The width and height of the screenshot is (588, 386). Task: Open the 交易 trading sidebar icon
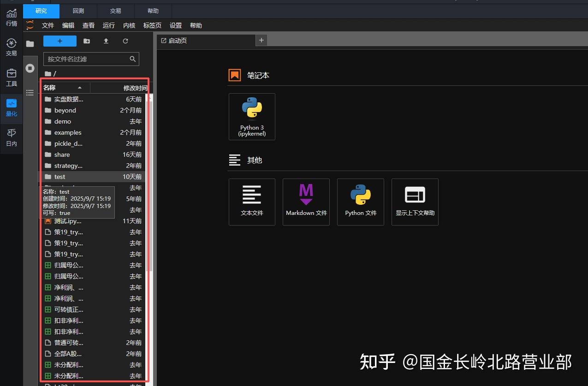point(12,47)
